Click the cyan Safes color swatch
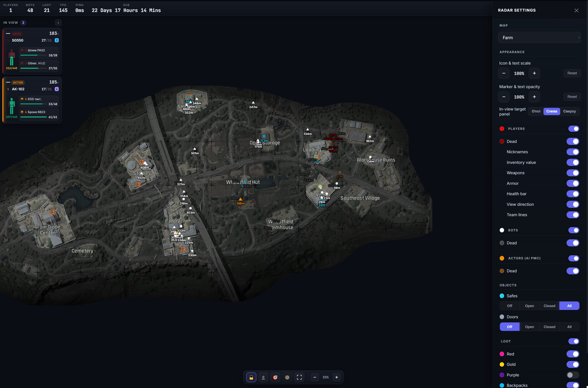 (x=502, y=296)
